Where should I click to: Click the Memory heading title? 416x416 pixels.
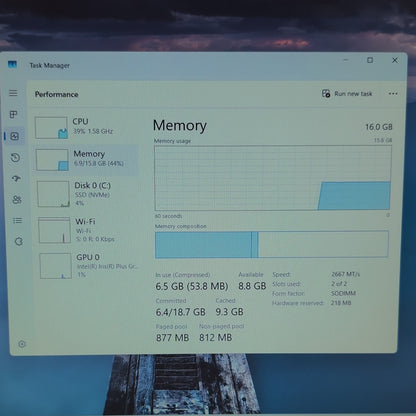click(x=180, y=126)
